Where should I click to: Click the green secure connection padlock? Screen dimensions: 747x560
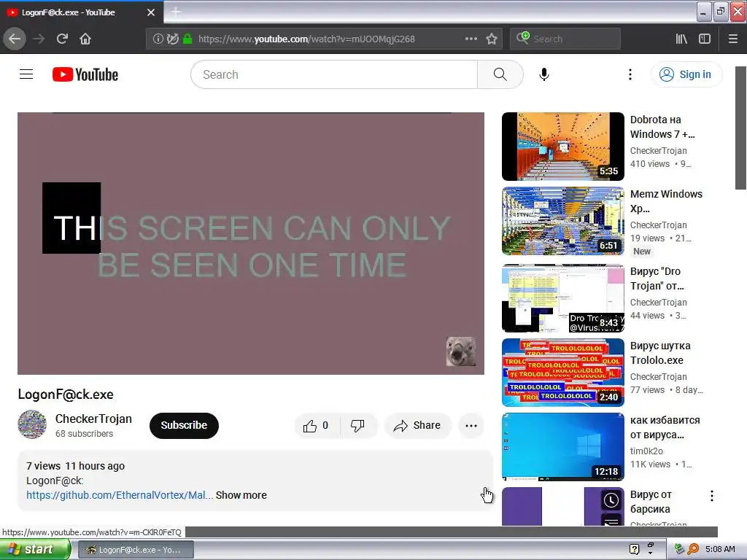coord(187,39)
